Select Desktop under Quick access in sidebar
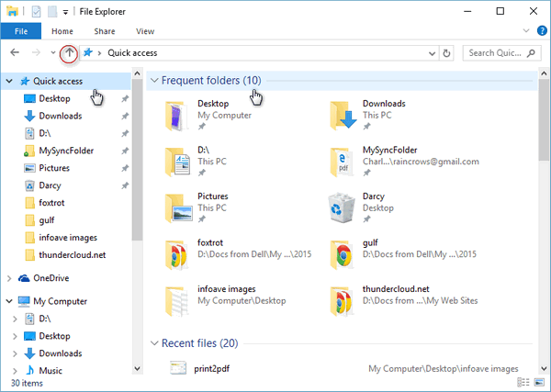The image size is (551, 392). 54,99
